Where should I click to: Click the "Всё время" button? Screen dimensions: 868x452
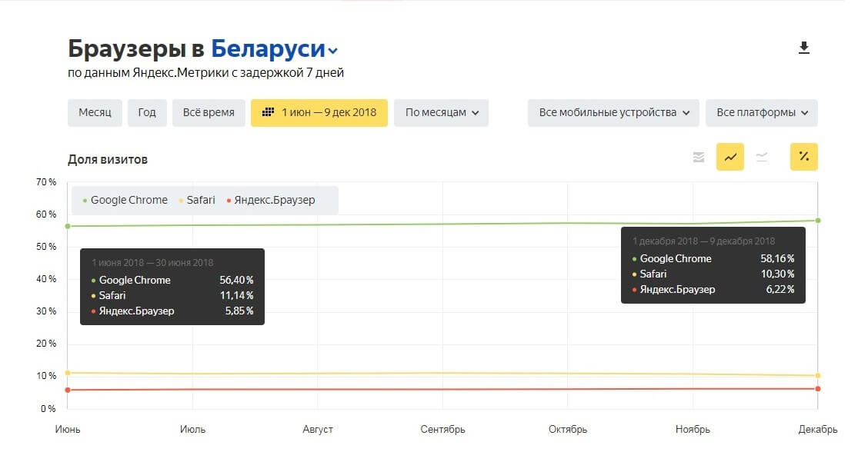click(x=209, y=112)
